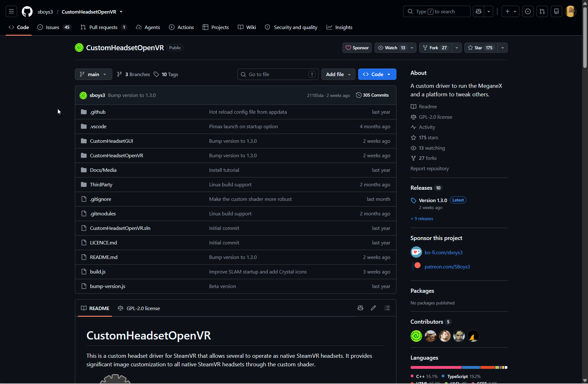Image resolution: width=588 pixels, height=384 pixels.
Task: Switch to the Issues tab
Action: point(54,27)
